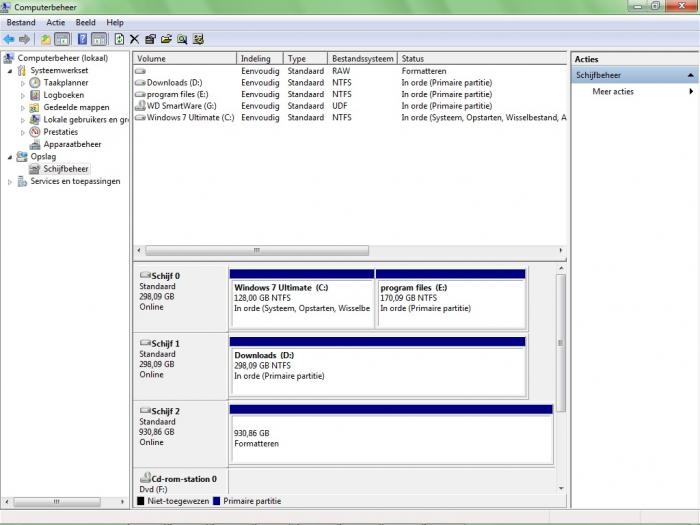The height and width of the screenshot is (525, 700).
Task: Select the Windows 7 Ultimate (C:) partition block
Action: 302,299
